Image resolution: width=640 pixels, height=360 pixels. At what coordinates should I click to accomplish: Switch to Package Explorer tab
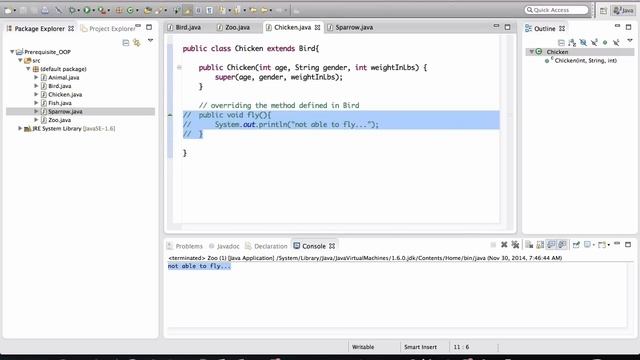tap(40, 29)
